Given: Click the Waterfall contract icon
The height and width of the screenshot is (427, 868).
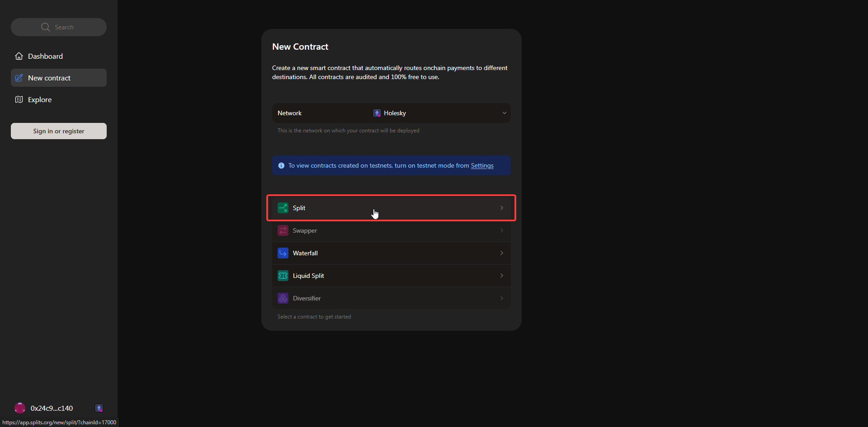Looking at the screenshot, I should [283, 253].
